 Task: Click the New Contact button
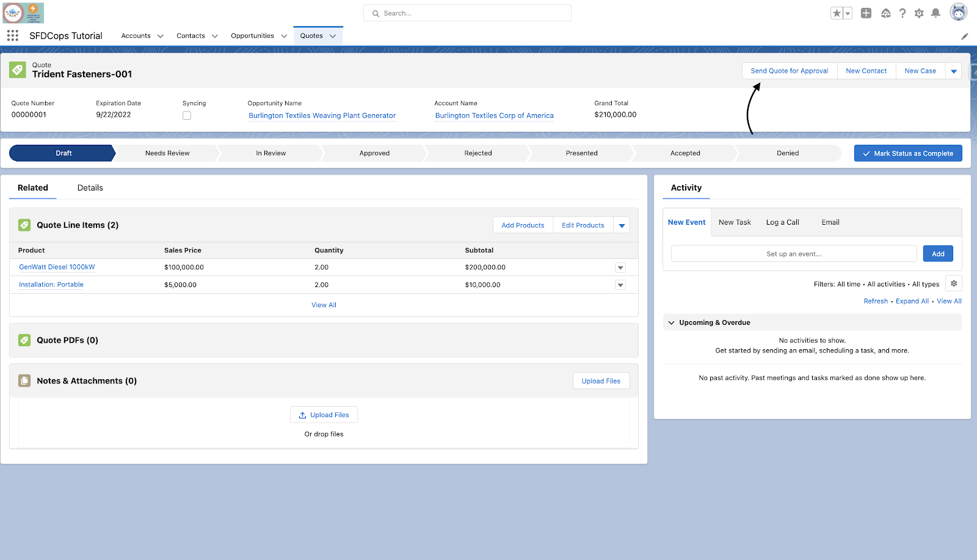tap(866, 71)
